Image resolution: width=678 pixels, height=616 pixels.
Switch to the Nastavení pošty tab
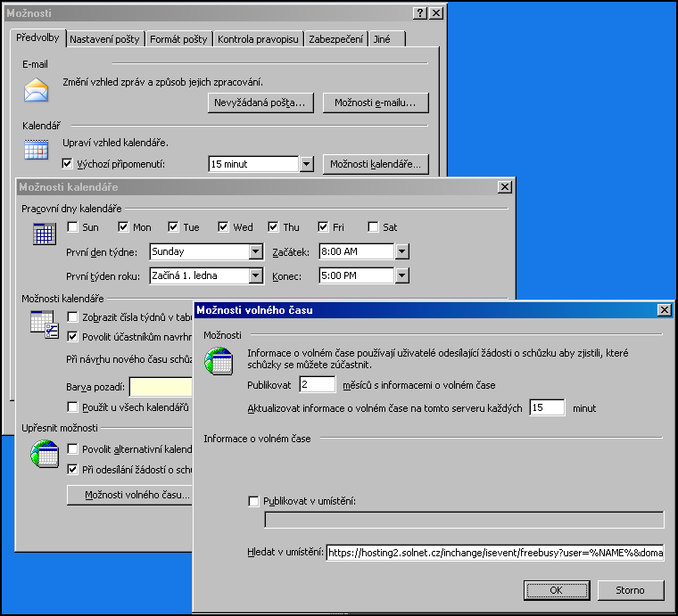click(x=104, y=39)
